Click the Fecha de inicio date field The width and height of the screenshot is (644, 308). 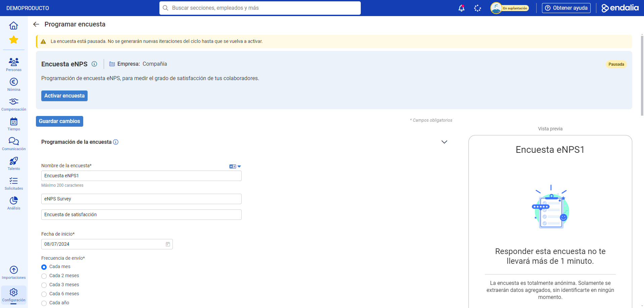coord(107,244)
